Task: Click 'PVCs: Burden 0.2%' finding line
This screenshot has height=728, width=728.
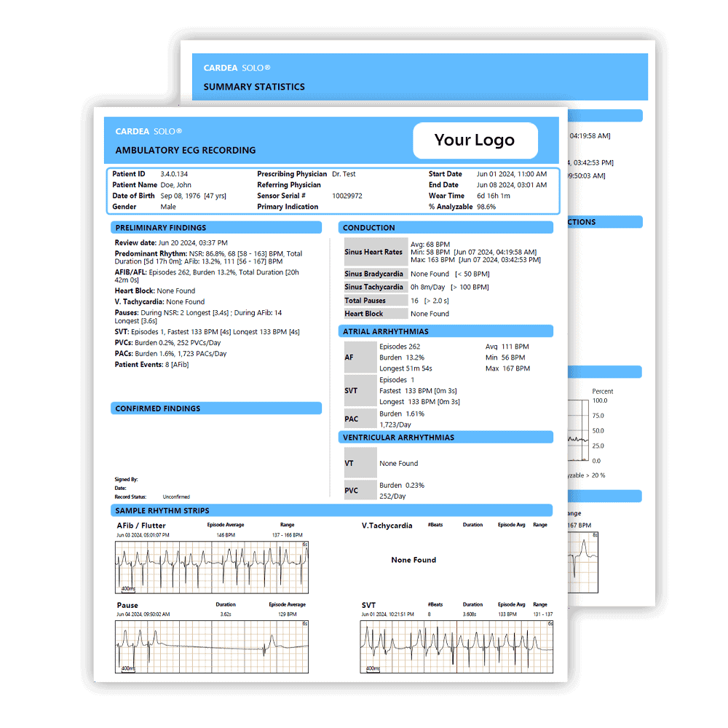Action: tap(167, 343)
